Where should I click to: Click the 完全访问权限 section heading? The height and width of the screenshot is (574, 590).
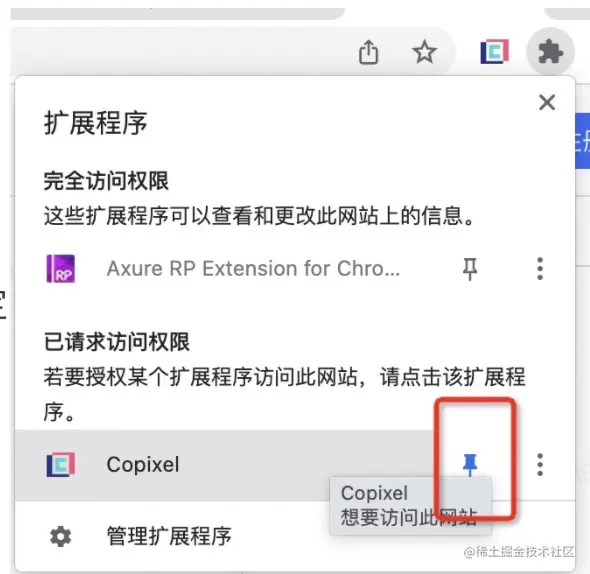106,181
